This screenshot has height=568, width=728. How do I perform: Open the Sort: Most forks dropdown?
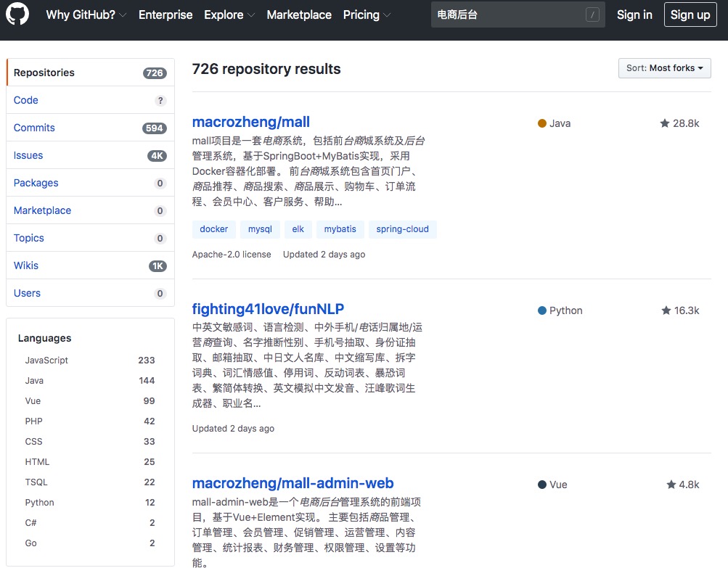pos(664,68)
